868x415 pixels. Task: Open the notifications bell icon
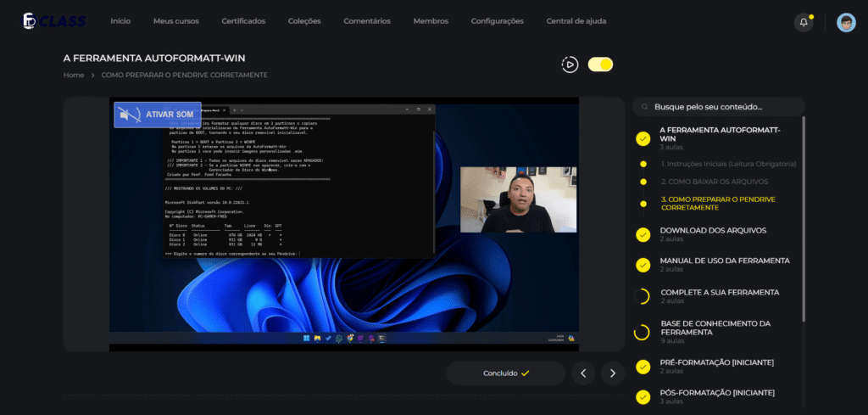tap(804, 22)
